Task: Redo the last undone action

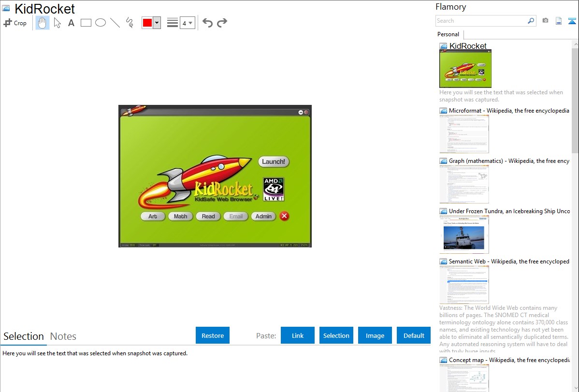Action: click(x=222, y=23)
